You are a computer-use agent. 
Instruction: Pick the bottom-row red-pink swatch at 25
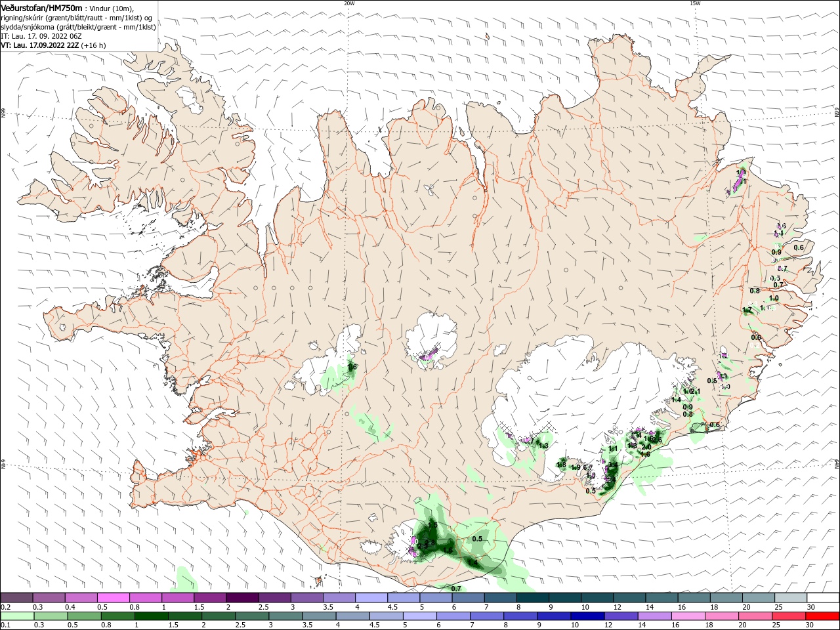pyautogui.click(x=788, y=616)
